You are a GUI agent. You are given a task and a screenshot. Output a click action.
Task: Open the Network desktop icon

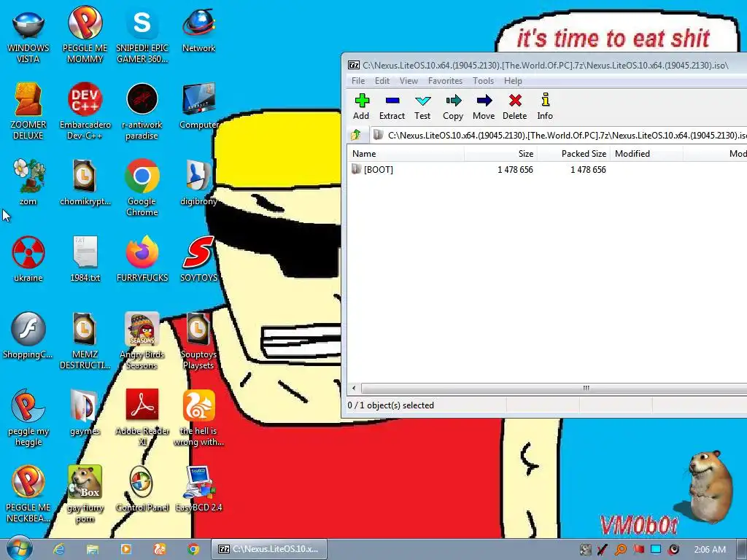click(198, 31)
